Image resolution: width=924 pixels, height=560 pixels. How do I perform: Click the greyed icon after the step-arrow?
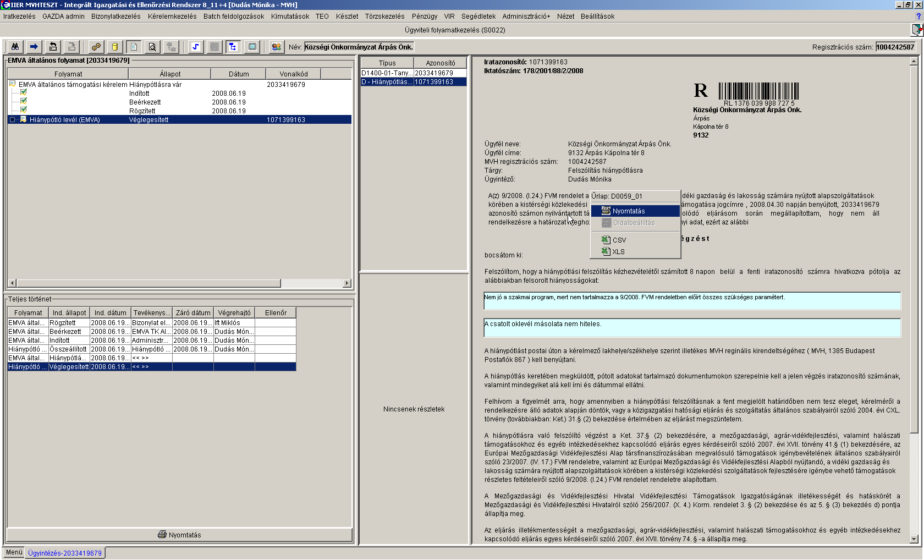(215, 47)
